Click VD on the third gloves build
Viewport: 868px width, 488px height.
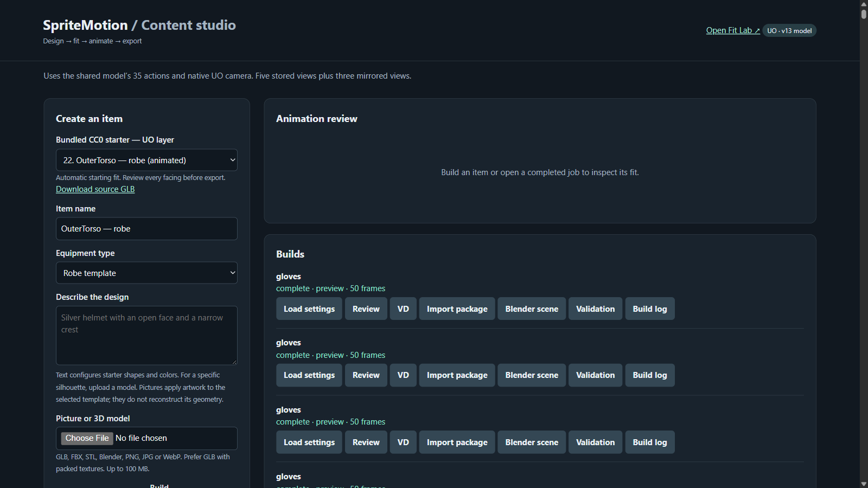coord(403,442)
